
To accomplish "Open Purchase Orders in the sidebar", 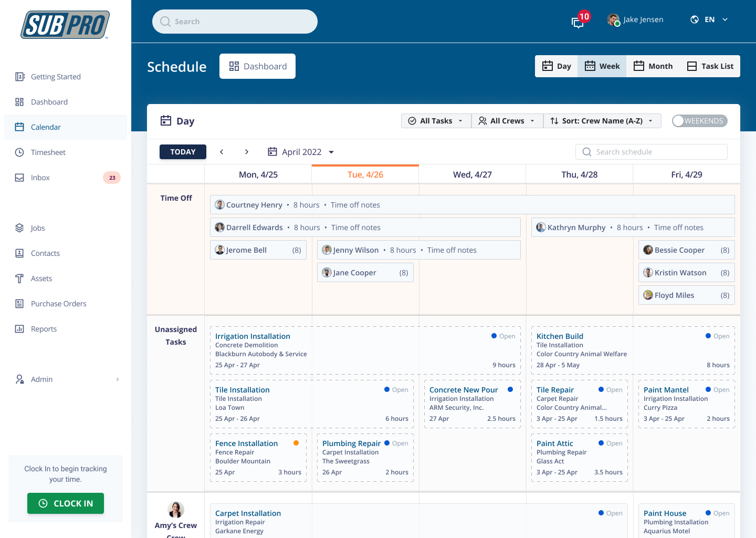I will point(58,304).
